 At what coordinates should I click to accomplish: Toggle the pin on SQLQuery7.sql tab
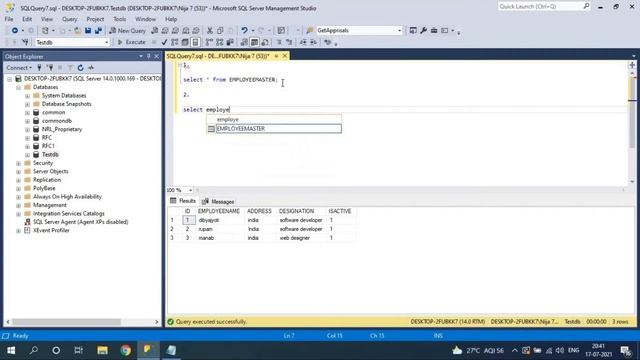pos(276,56)
